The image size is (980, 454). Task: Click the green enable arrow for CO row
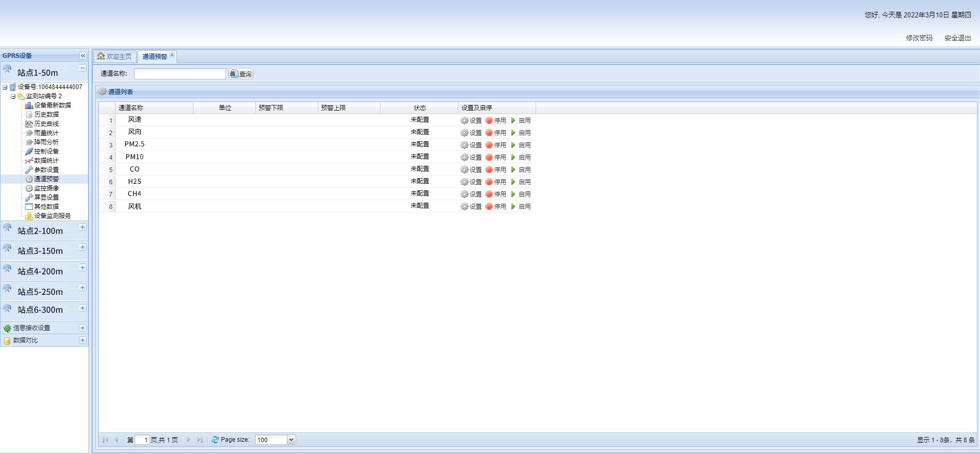click(x=514, y=169)
